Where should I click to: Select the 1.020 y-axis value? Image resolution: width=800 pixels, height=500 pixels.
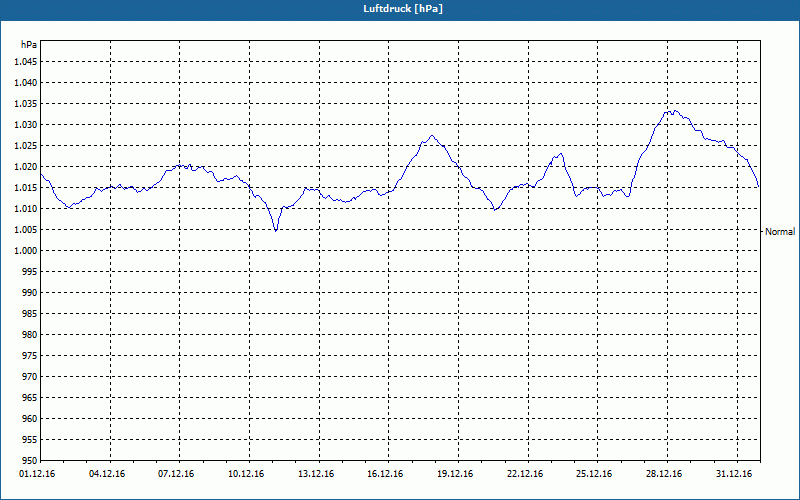(x=26, y=167)
